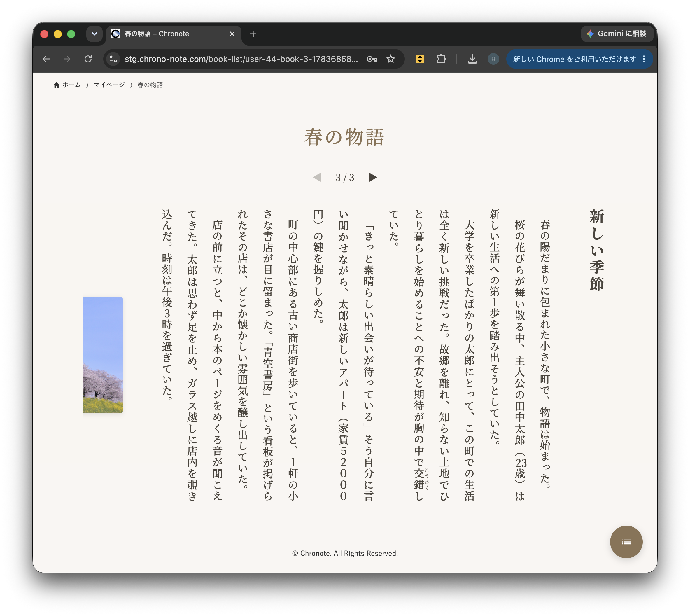The image size is (690, 616).
Task: Click the 新しい季節 chapter heading
Action: [597, 250]
